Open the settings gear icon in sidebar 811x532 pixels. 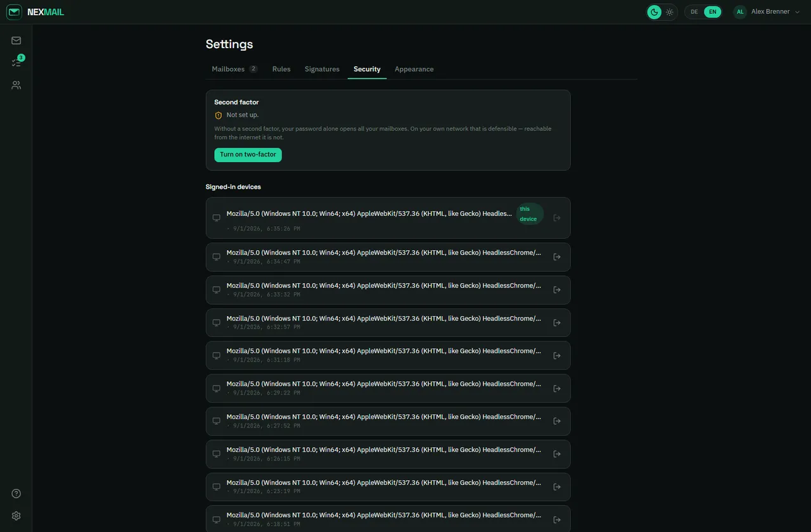tap(16, 516)
